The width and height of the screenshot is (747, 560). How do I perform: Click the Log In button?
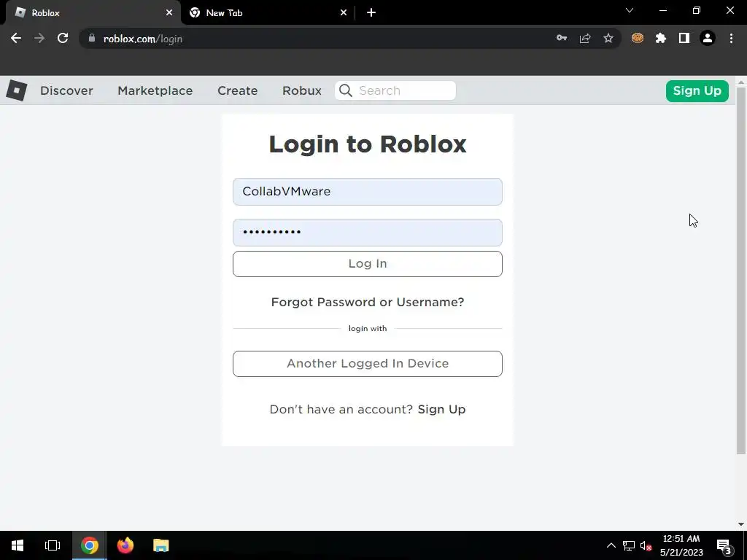pyautogui.click(x=368, y=264)
